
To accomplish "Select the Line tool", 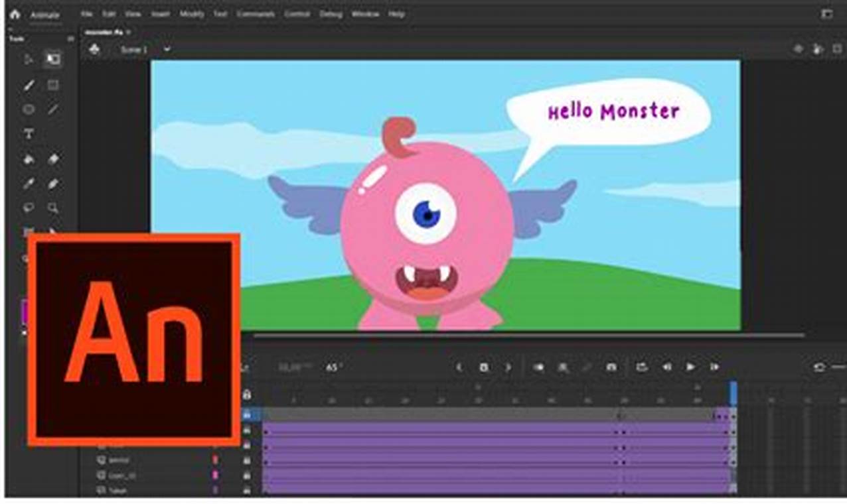I will pos(53,109).
